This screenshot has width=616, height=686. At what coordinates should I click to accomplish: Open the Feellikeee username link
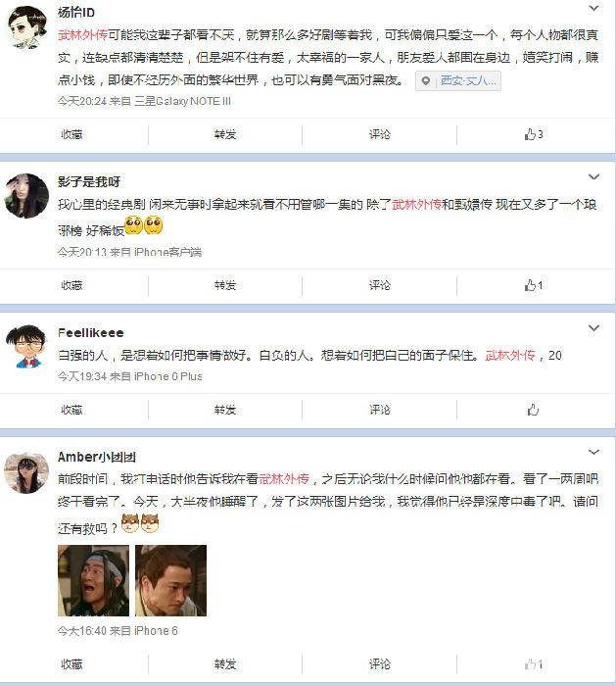(x=90, y=333)
